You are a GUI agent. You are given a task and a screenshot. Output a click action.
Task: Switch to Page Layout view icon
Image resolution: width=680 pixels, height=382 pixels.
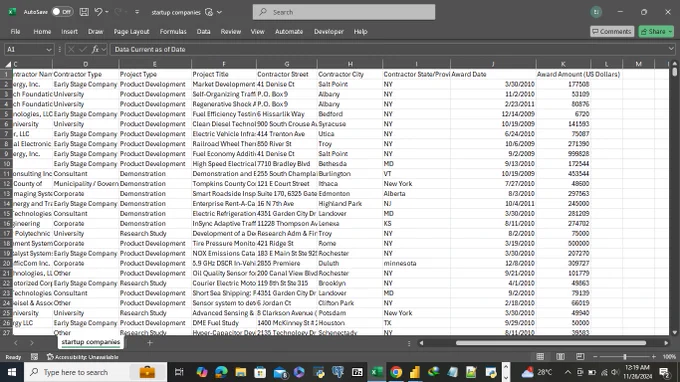[x=560, y=356]
